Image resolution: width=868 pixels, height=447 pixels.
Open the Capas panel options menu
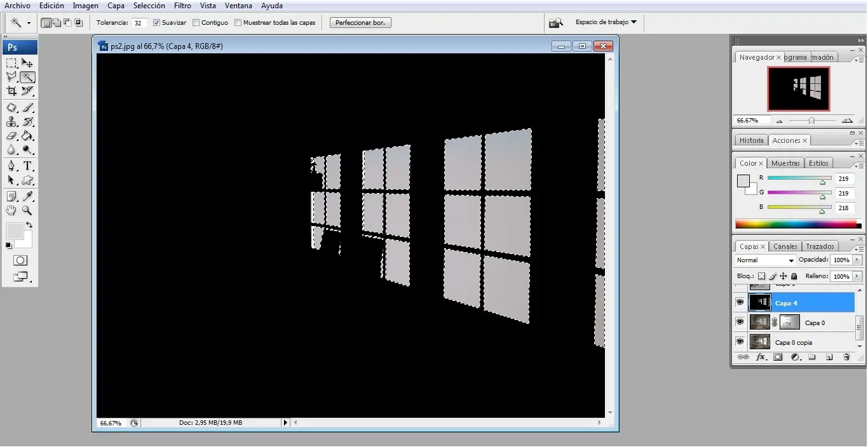[x=859, y=250]
